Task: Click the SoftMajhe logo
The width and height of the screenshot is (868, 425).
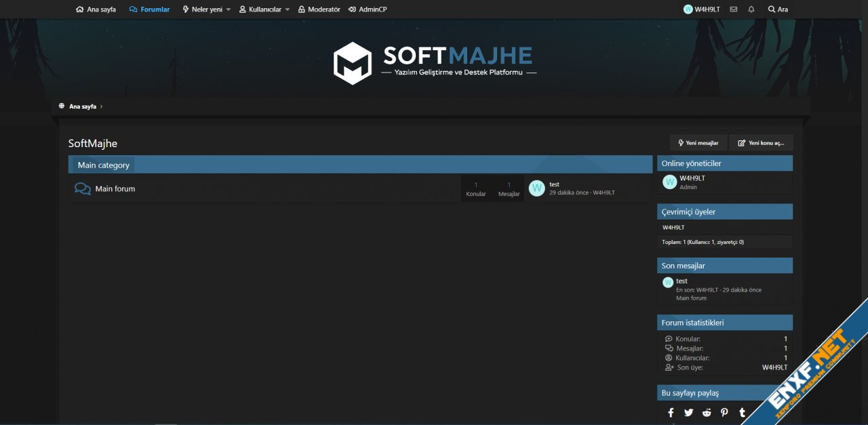Action: [x=434, y=63]
